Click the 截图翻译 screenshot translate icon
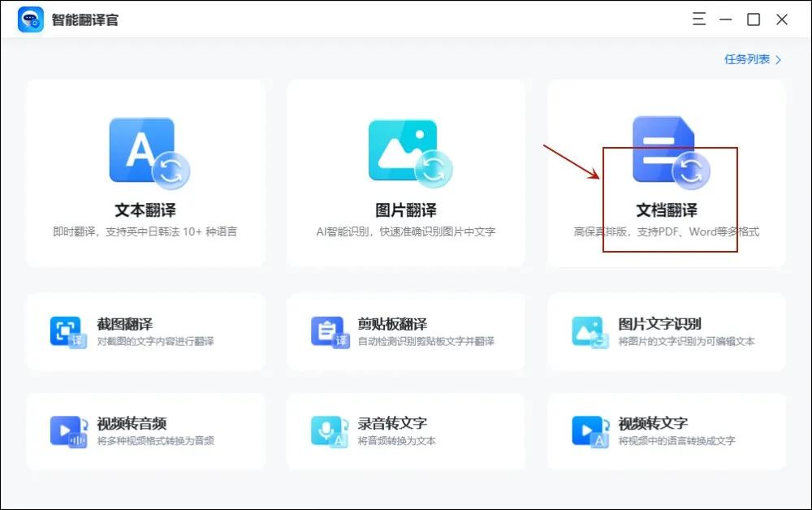This screenshot has height=510, width=812. pyautogui.click(x=68, y=332)
